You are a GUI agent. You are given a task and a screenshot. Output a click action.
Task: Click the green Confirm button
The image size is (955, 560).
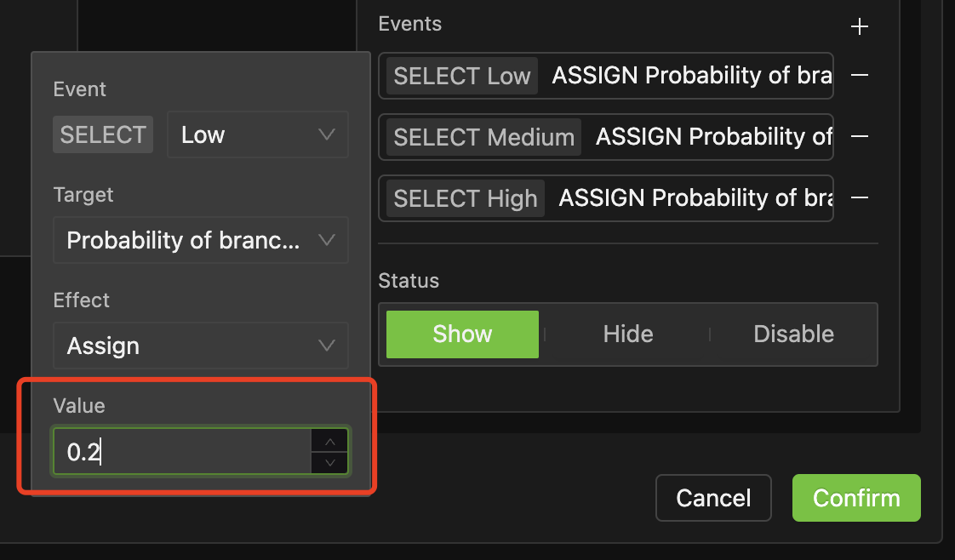point(856,498)
